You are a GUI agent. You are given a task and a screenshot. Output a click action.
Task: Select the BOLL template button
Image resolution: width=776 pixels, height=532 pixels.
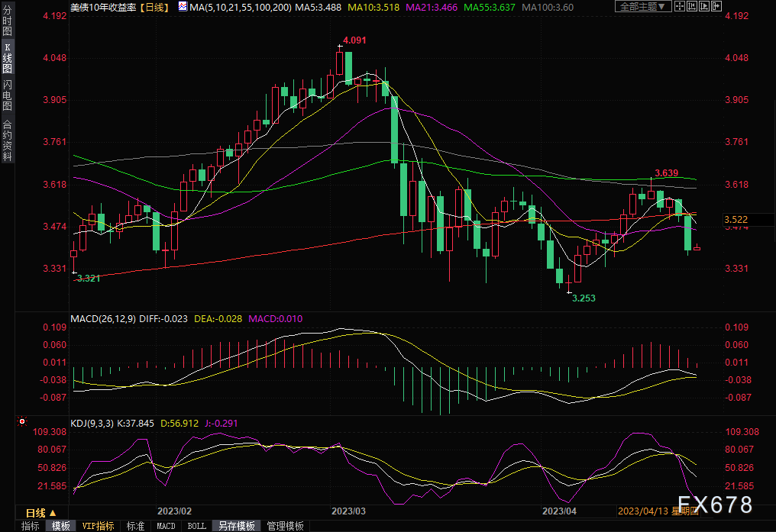pos(196,526)
